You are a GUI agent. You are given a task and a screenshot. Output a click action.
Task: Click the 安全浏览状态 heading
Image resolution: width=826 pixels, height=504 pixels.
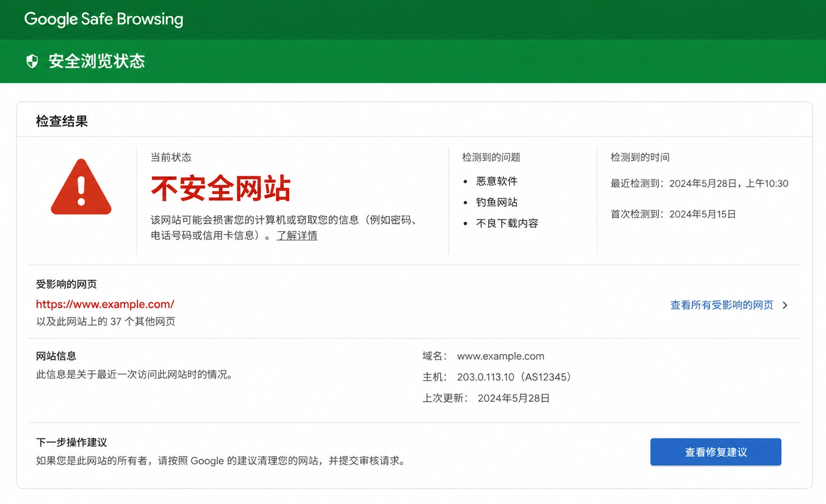[x=97, y=61]
